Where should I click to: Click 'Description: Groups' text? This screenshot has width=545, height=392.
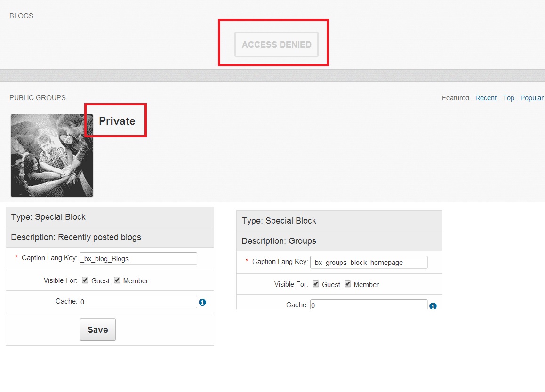click(279, 241)
